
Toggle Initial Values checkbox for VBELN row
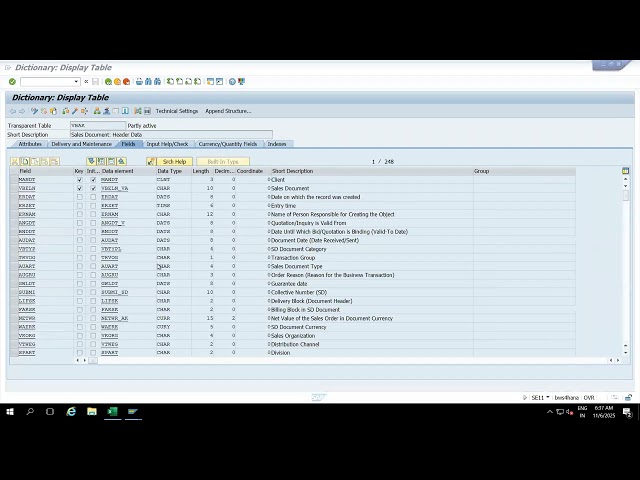coord(93,188)
